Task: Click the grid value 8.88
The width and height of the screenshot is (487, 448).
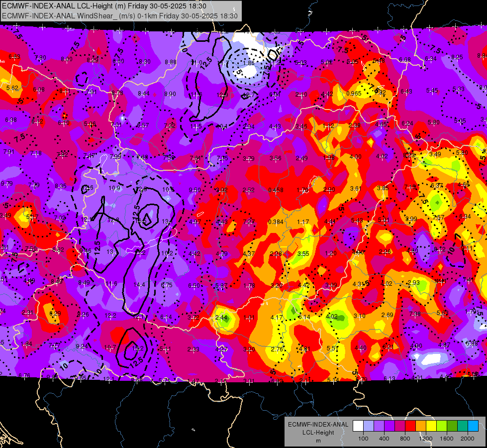Action: click(171, 62)
